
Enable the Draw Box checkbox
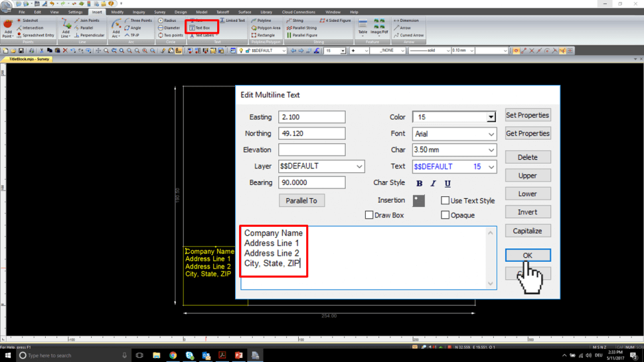coord(369,215)
